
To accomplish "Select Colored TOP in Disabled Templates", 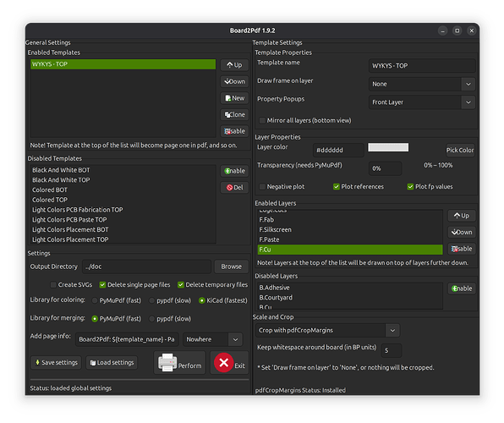I will point(50,200).
